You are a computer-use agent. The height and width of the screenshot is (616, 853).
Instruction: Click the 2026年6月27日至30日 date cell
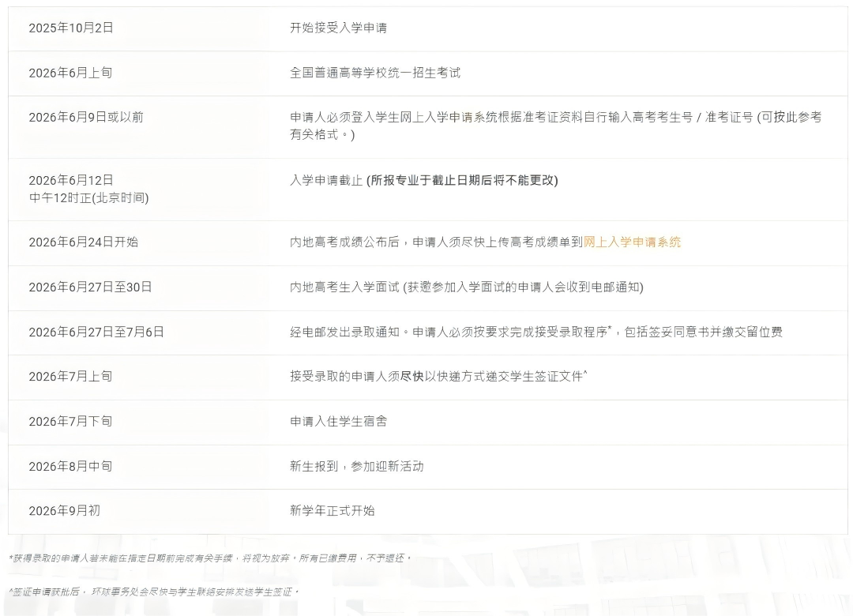[x=90, y=287]
